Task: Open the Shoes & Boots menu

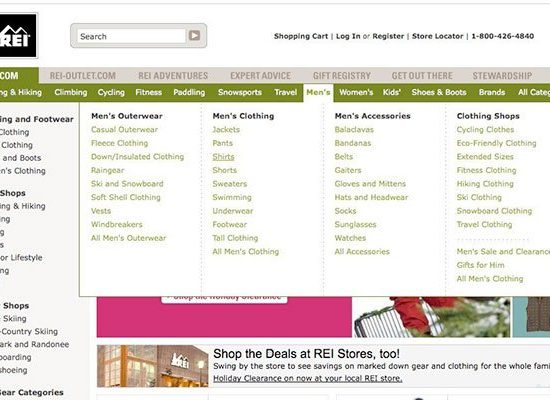Action: tap(439, 92)
